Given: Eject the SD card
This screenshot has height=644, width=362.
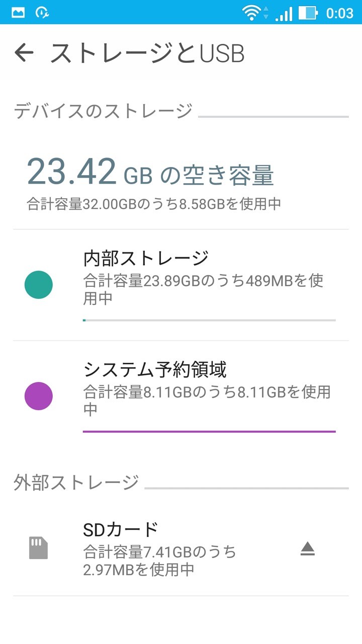Looking at the screenshot, I should click(x=307, y=549).
